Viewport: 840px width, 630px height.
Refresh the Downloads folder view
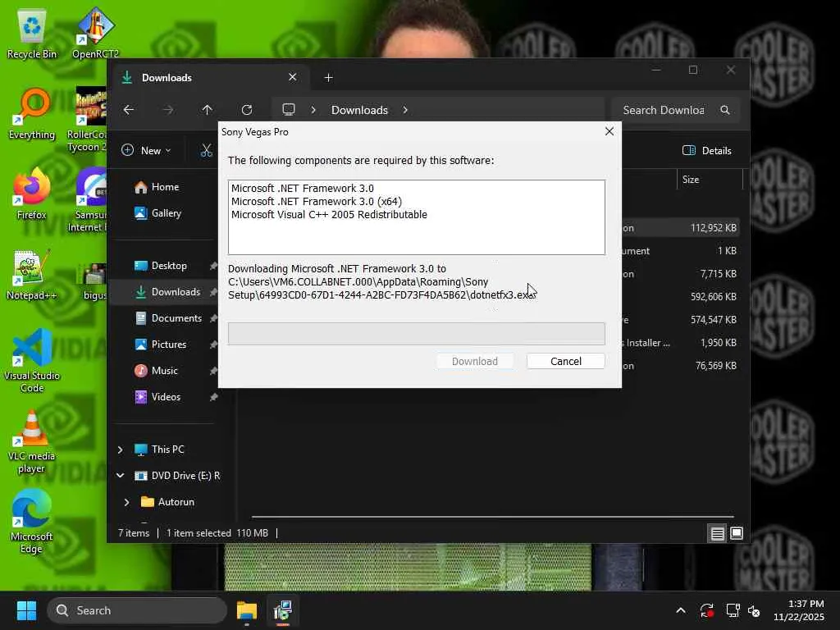pos(247,110)
